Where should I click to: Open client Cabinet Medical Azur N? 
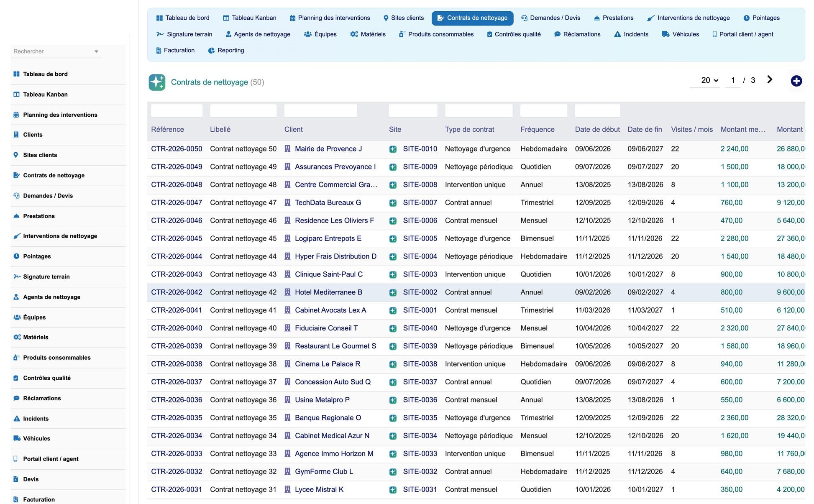[x=332, y=436]
